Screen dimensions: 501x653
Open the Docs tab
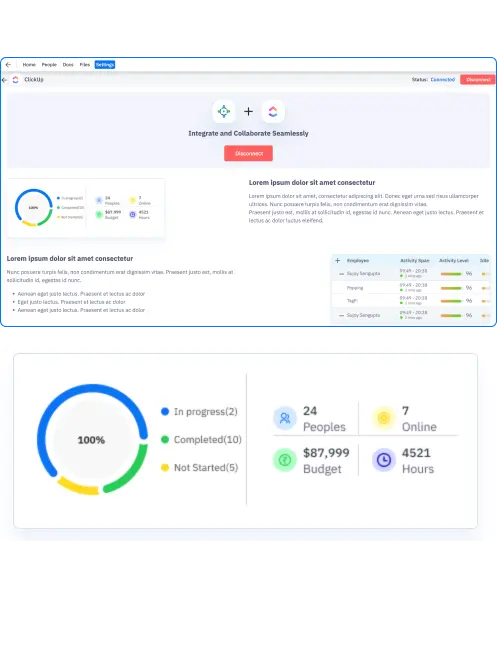pos(68,65)
